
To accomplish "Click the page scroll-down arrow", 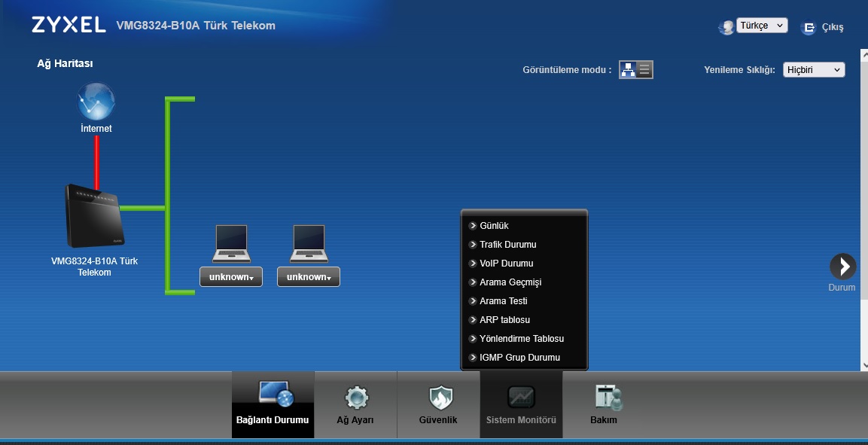I will [863, 365].
